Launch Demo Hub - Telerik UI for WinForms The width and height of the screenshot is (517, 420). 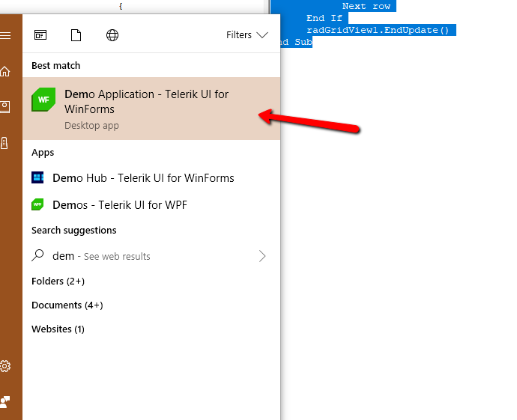pyautogui.click(x=143, y=178)
